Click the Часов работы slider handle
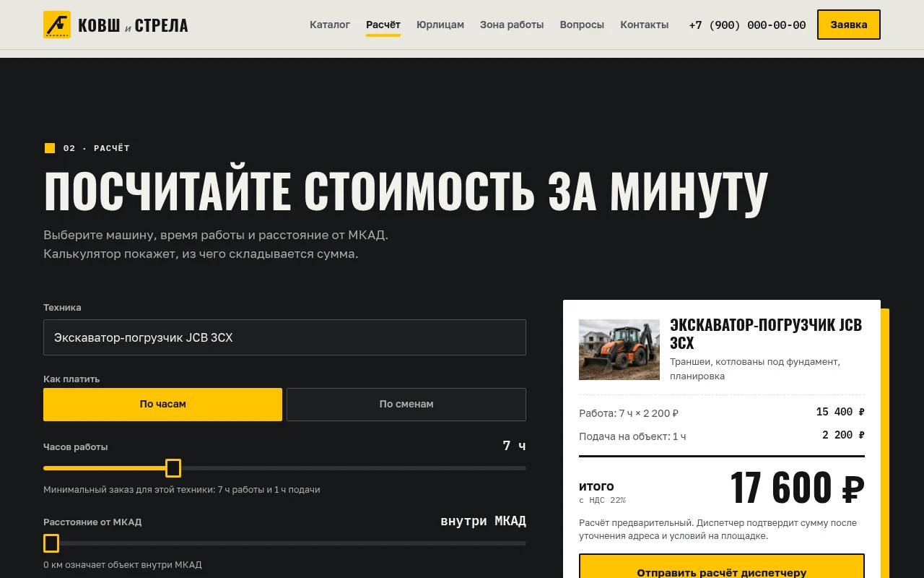924x578 pixels. tap(173, 468)
